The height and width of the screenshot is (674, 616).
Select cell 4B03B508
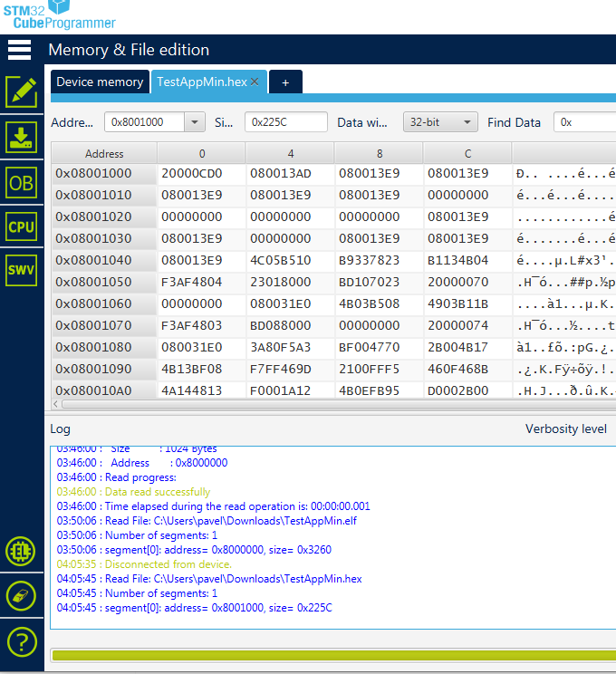(x=380, y=303)
